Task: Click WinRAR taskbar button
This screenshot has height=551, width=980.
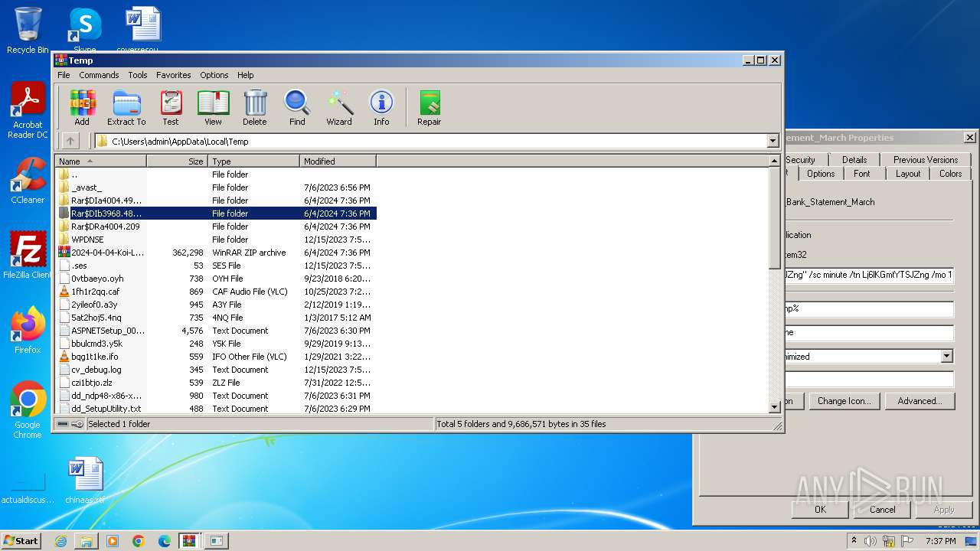Action: click(x=189, y=541)
